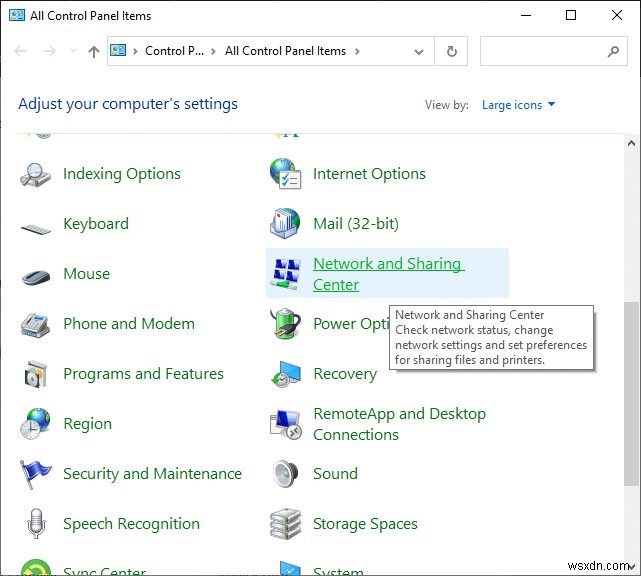Open the Phone and Modem icon
Image resolution: width=641 pixels, height=576 pixels.
36,324
